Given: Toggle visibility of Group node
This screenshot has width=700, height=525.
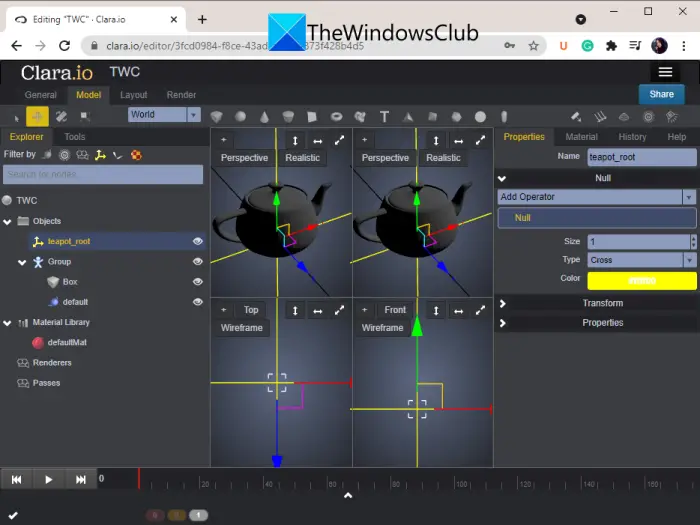Looking at the screenshot, I should [x=197, y=262].
